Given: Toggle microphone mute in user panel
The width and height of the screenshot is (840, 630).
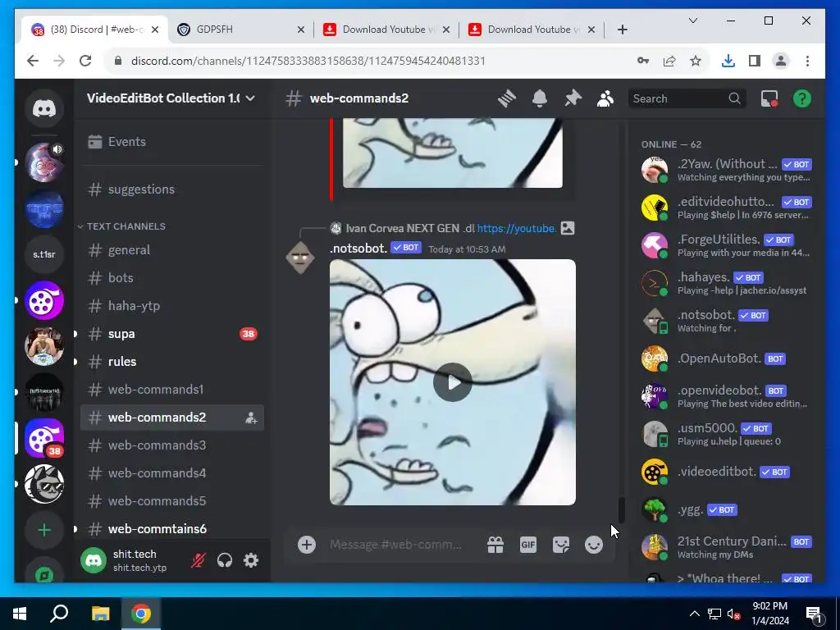Looking at the screenshot, I should pyautogui.click(x=199, y=560).
